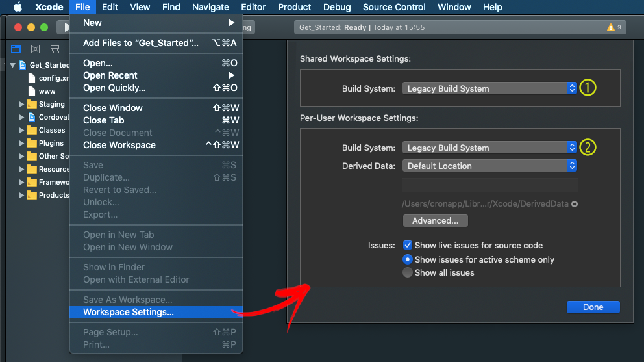Open the Editor menu
This screenshot has height=362, width=644.
[253, 7]
